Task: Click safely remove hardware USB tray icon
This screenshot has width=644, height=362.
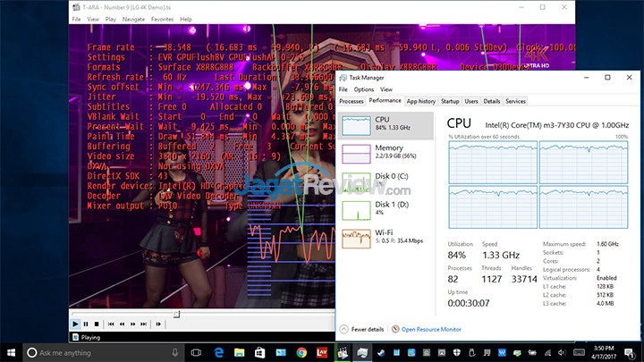Action: [x=472, y=352]
